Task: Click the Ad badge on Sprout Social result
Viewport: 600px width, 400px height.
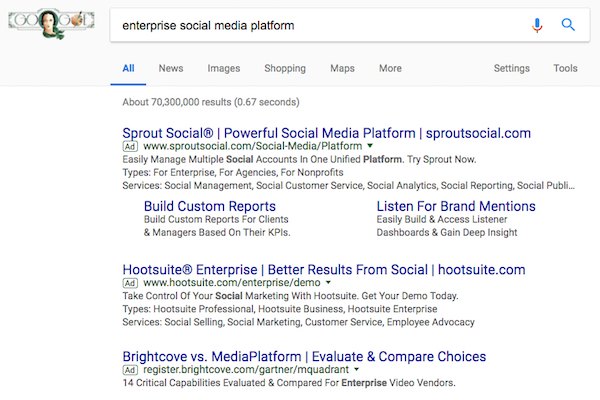Action: click(x=129, y=146)
